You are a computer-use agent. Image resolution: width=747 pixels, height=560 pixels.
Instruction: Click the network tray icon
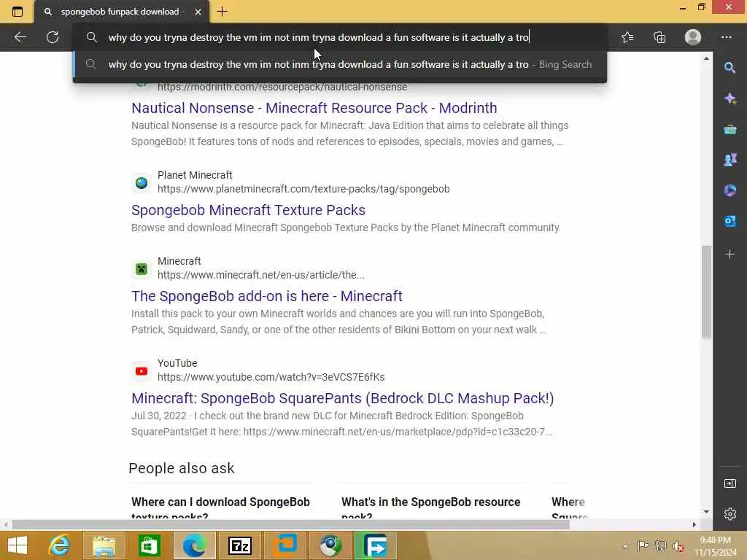(660, 546)
